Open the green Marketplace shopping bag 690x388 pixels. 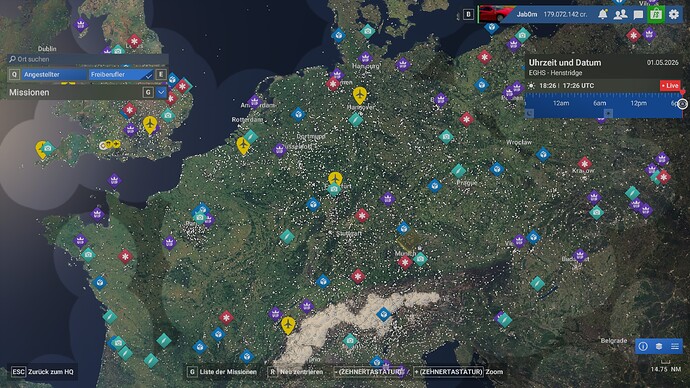coord(656,14)
